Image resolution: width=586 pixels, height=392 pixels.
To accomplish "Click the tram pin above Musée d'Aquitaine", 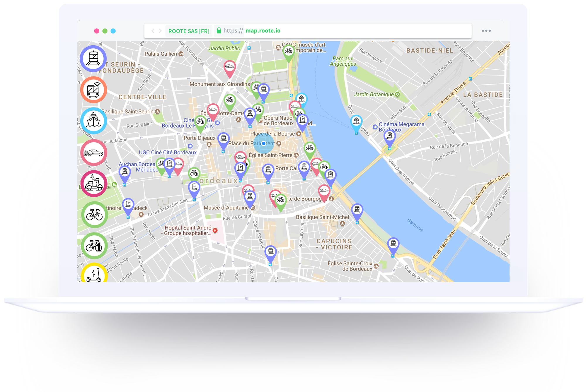I will 250,199.
